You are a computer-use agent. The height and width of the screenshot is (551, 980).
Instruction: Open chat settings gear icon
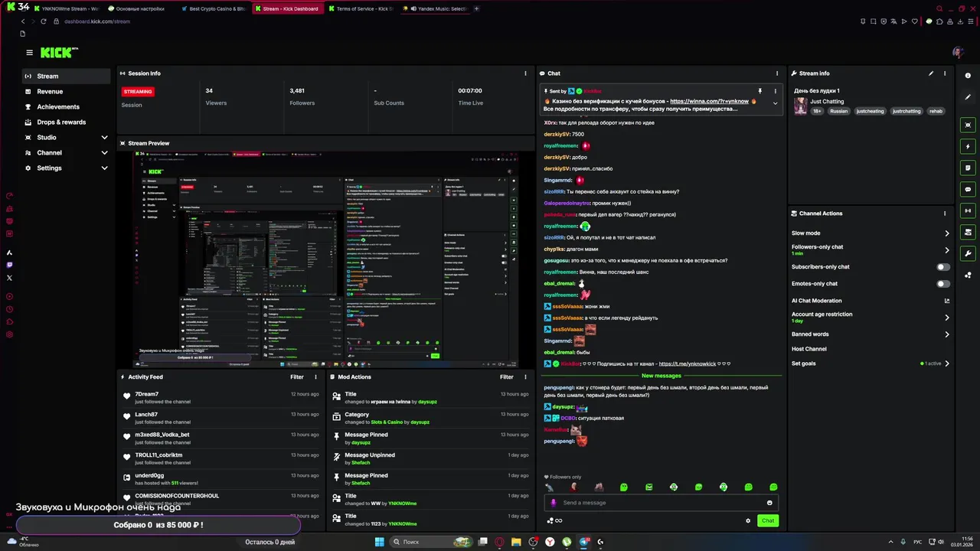[748, 520]
